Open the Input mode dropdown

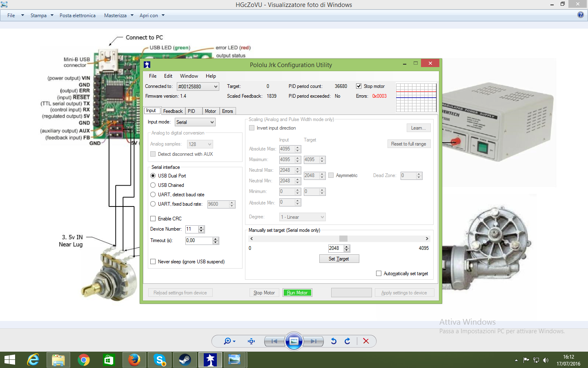[195, 122]
